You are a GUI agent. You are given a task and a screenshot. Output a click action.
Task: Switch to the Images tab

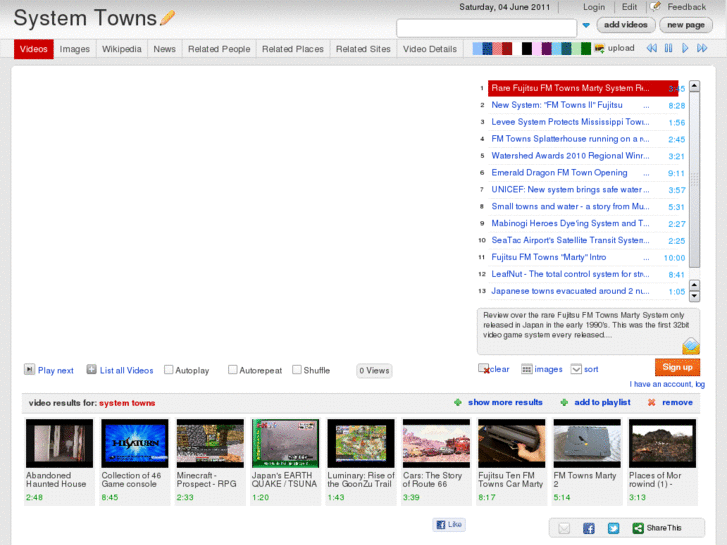tap(75, 49)
